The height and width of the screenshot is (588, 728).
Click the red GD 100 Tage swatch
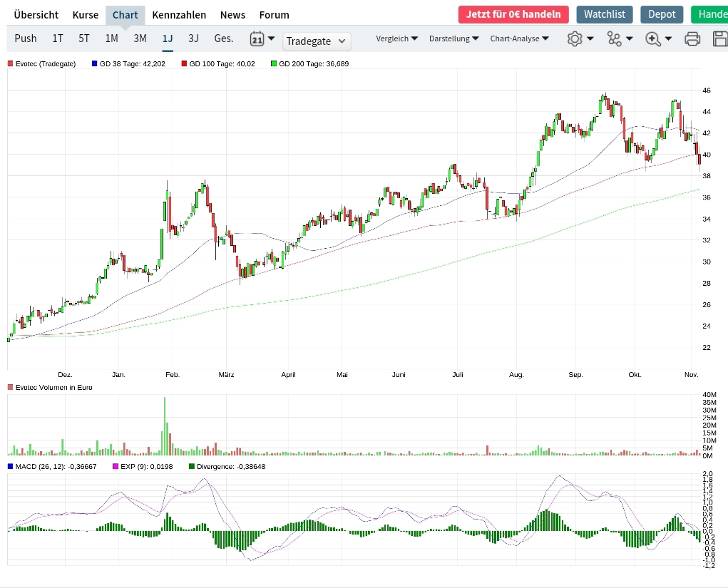pyautogui.click(x=185, y=63)
